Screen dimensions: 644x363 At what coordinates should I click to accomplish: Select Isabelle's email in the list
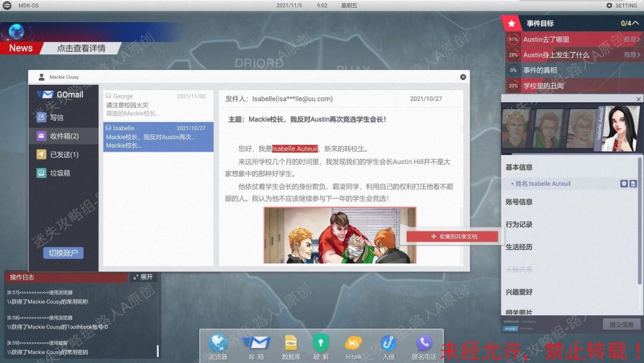pyautogui.click(x=158, y=137)
